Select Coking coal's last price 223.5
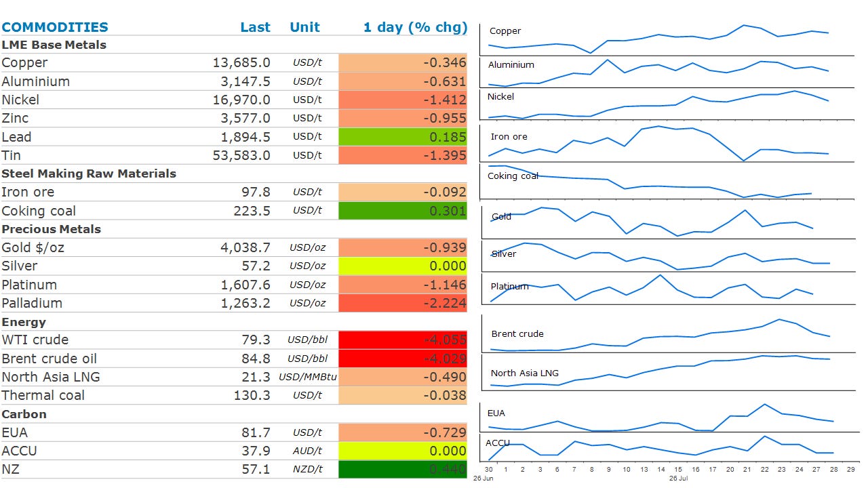 [252, 211]
